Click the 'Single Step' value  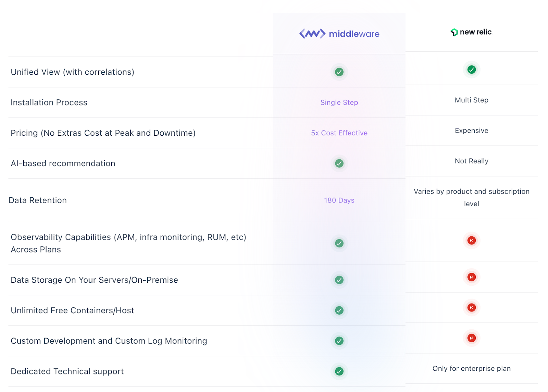click(339, 102)
